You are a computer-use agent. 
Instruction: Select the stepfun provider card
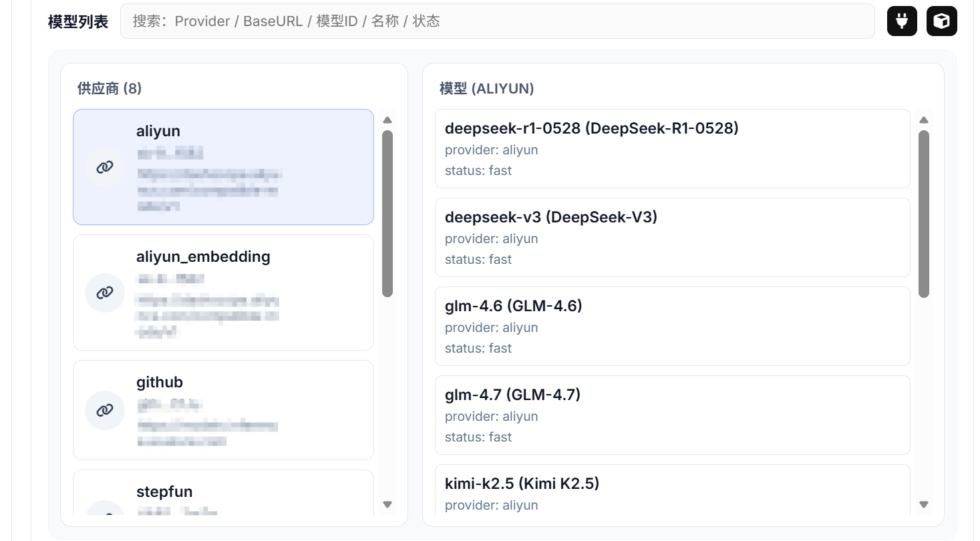(223, 493)
